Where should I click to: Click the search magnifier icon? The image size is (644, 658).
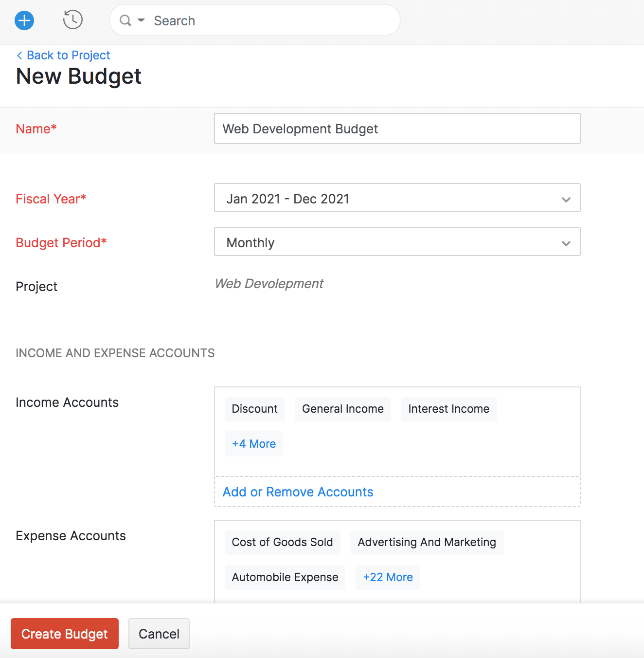125,20
